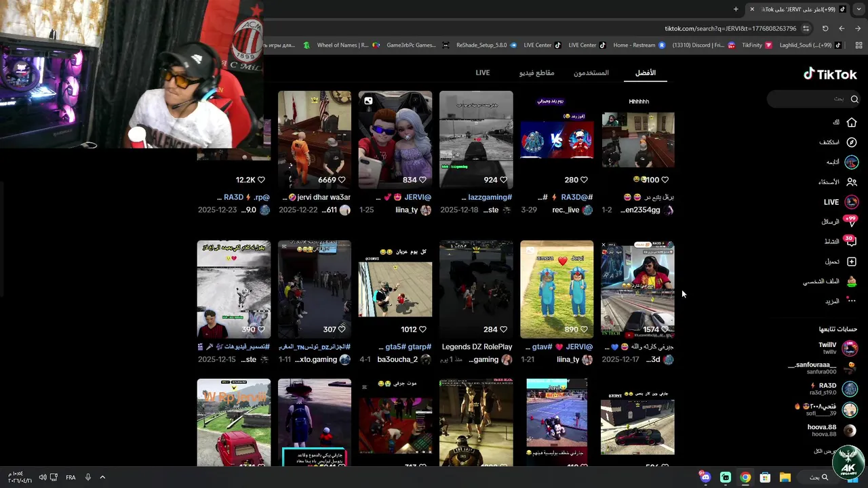Open the More (المزيد) three-dots menu
The width and height of the screenshot is (868, 488).
[852, 301]
